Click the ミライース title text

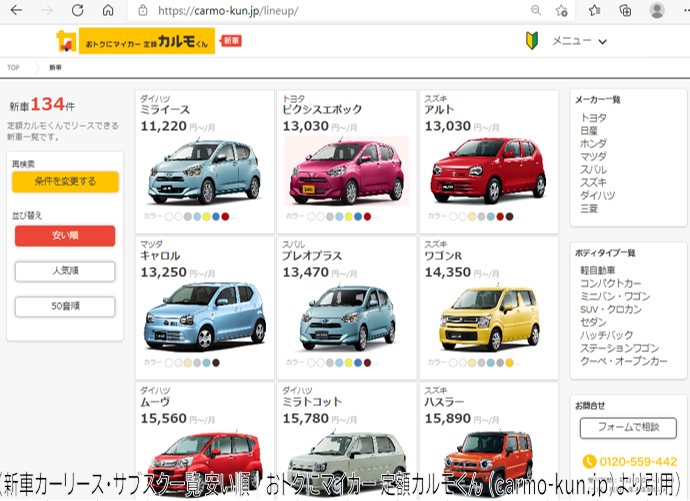pyautogui.click(x=165, y=110)
